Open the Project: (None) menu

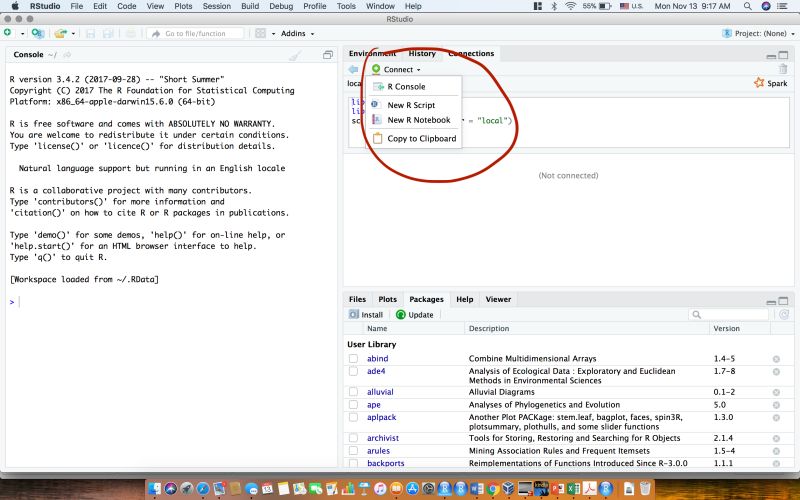tap(759, 34)
